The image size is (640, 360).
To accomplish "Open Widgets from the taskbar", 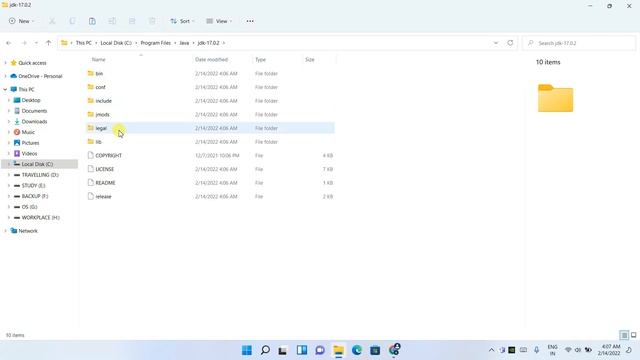I will click(x=302, y=350).
